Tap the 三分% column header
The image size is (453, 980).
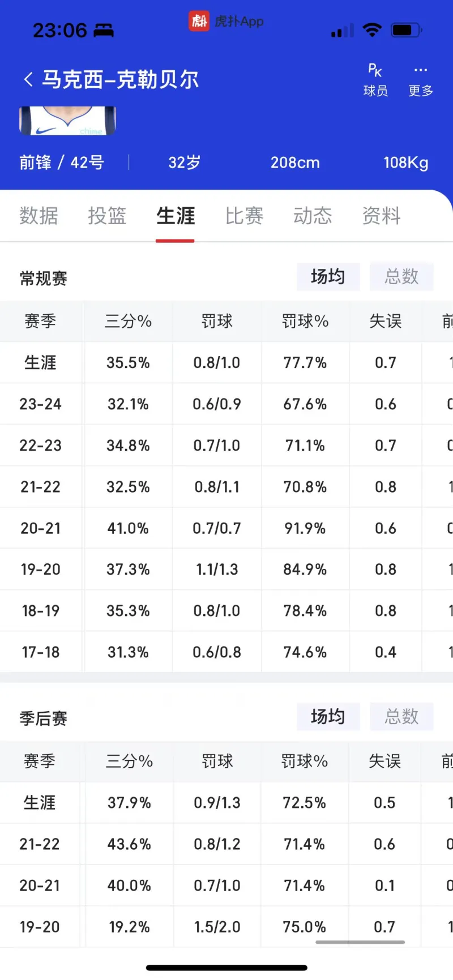(x=128, y=321)
